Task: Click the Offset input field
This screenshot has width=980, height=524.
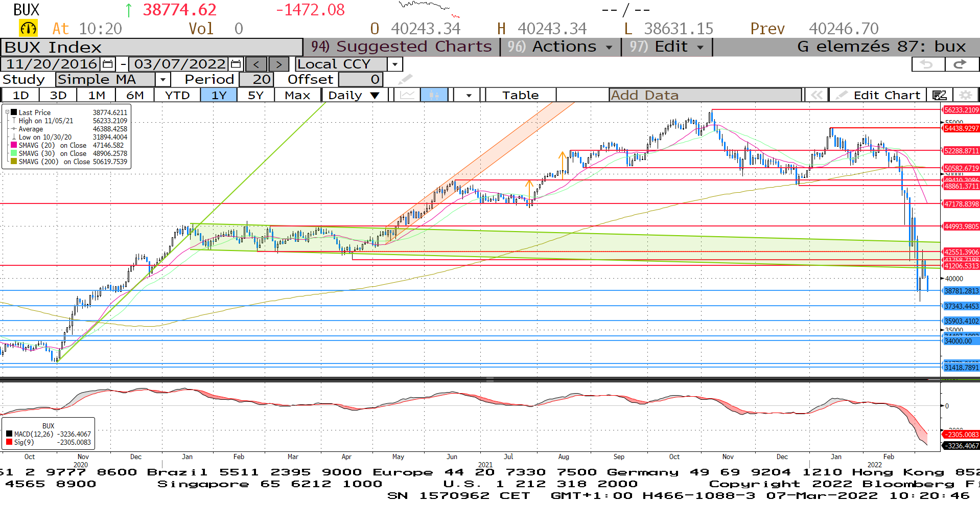Action: pos(361,79)
